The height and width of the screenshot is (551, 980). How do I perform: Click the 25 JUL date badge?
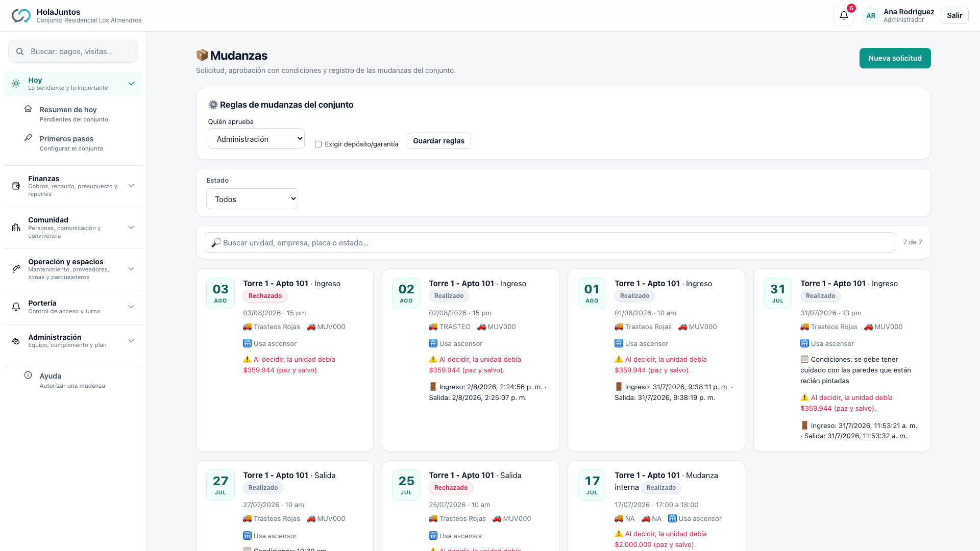pyautogui.click(x=406, y=485)
